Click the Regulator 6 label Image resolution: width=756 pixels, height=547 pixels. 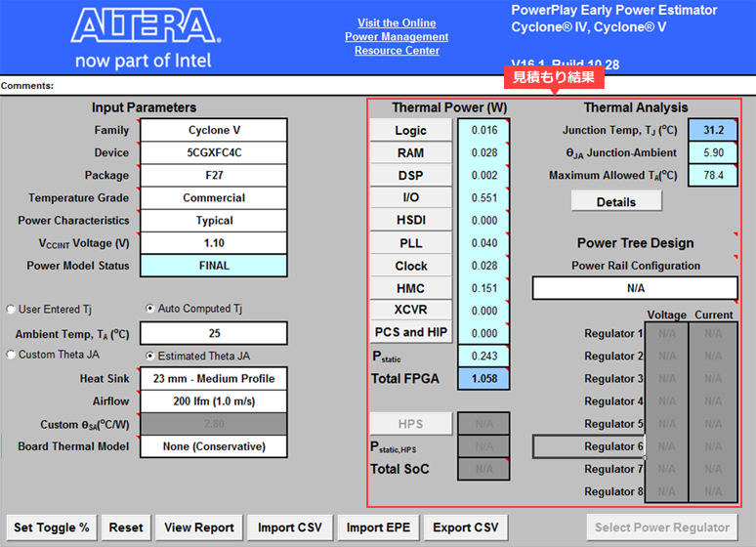click(x=613, y=446)
